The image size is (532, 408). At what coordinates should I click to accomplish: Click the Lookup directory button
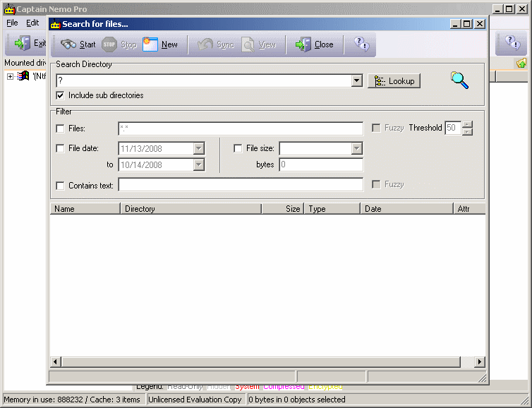pyautogui.click(x=394, y=81)
